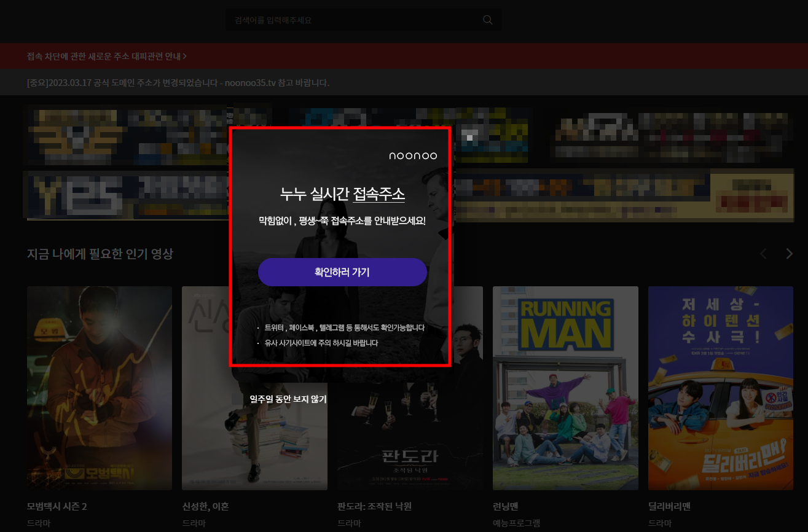The image size is (808, 532).
Task: Click the 드라마 label under 모범택시 시즌 2
Action: click(x=38, y=523)
